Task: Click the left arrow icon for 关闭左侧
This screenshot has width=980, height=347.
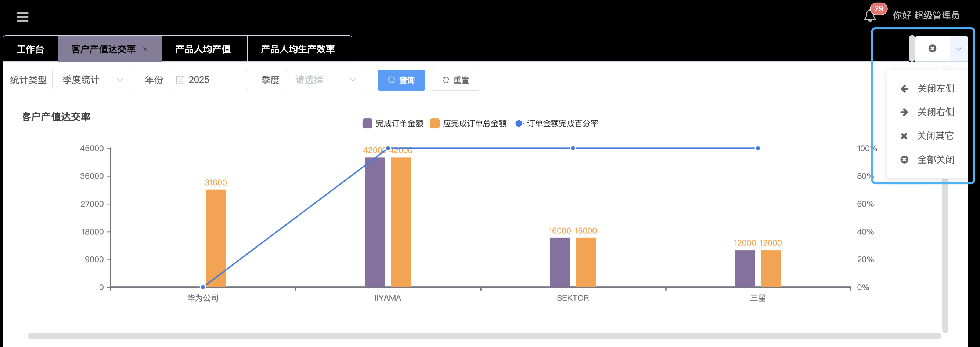Action: pyautogui.click(x=904, y=89)
